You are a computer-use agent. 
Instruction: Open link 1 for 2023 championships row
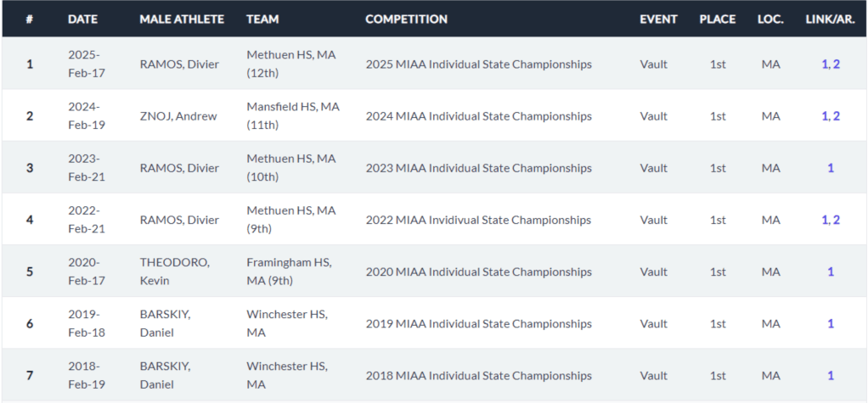point(831,168)
